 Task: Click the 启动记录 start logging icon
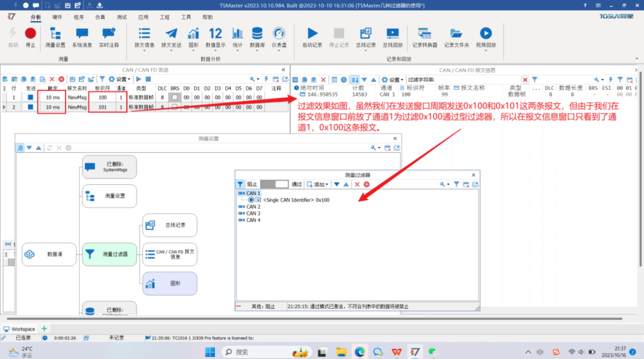(x=312, y=35)
